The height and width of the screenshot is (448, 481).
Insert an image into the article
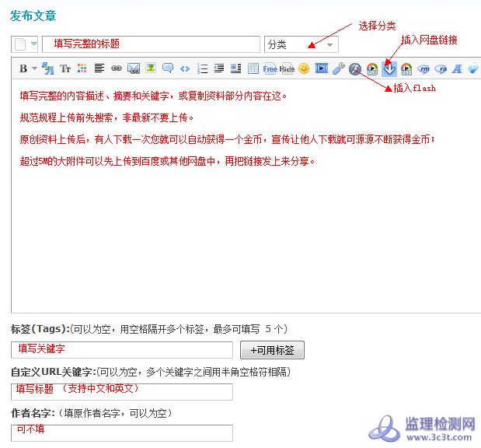click(x=151, y=68)
